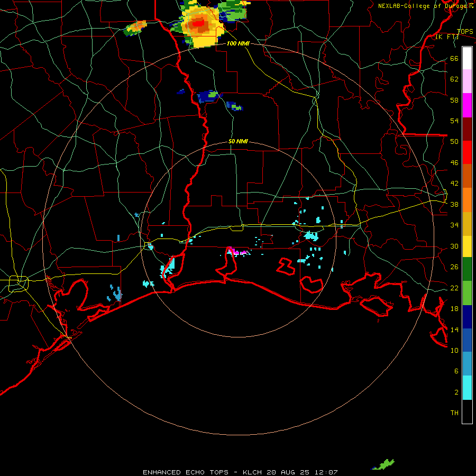The width and height of the screenshot is (476, 476).
Task: Click the 6 value on the scale
Action: [x=456, y=371]
